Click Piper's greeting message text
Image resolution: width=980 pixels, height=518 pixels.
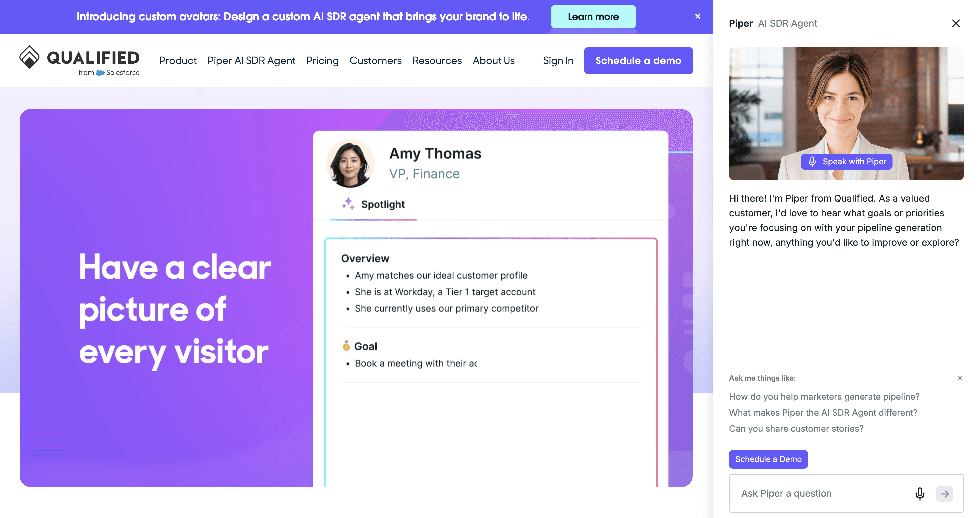844,220
